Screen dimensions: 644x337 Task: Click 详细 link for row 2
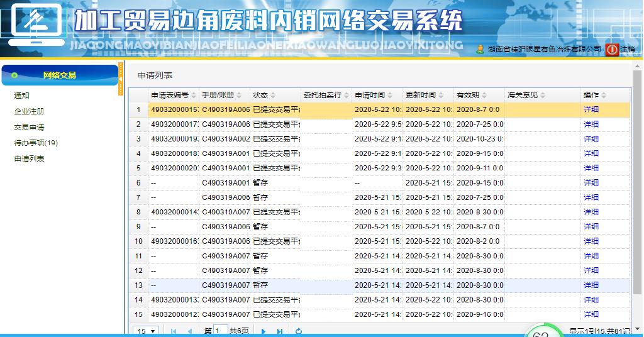(x=591, y=124)
